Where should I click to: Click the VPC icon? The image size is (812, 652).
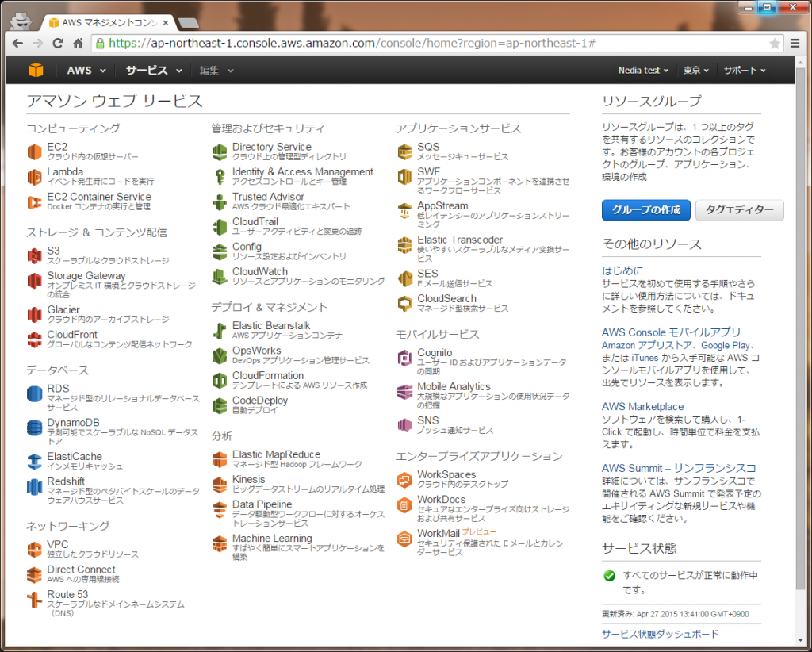coord(34,550)
